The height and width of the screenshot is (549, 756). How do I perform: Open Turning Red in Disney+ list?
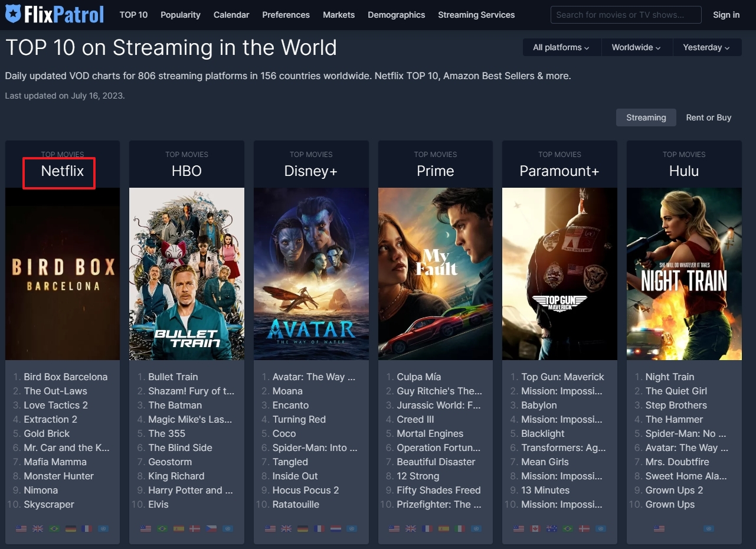tap(299, 419)
